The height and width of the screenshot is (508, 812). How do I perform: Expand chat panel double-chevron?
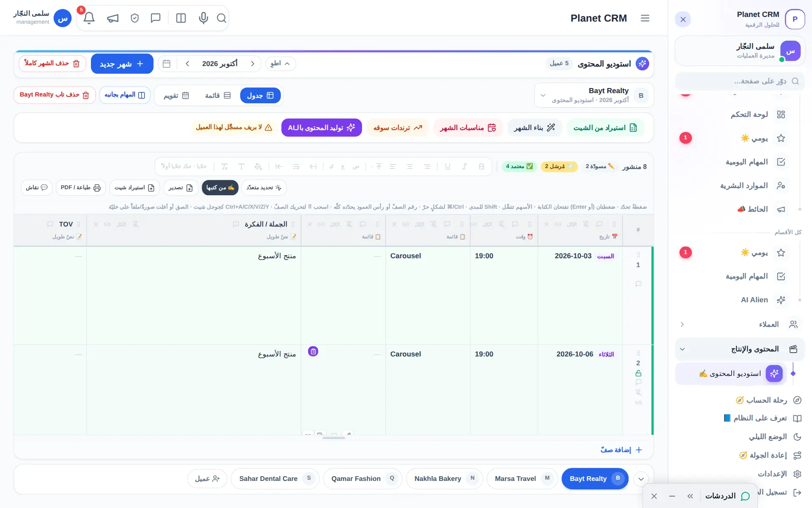point(690,496)
